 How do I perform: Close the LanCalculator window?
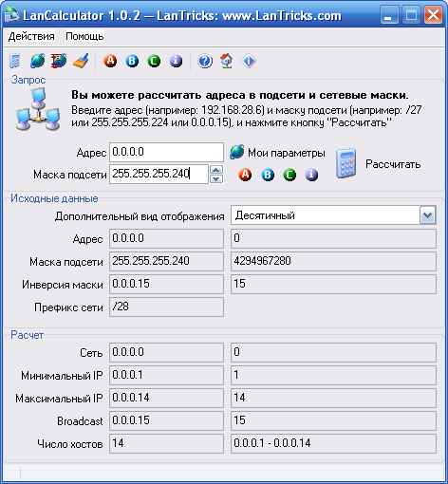(x=433, y=15)
